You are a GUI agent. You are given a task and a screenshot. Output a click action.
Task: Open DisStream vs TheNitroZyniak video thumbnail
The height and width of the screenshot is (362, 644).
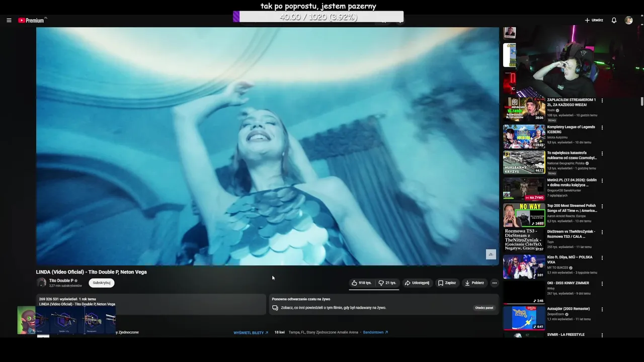click(524, 240)
